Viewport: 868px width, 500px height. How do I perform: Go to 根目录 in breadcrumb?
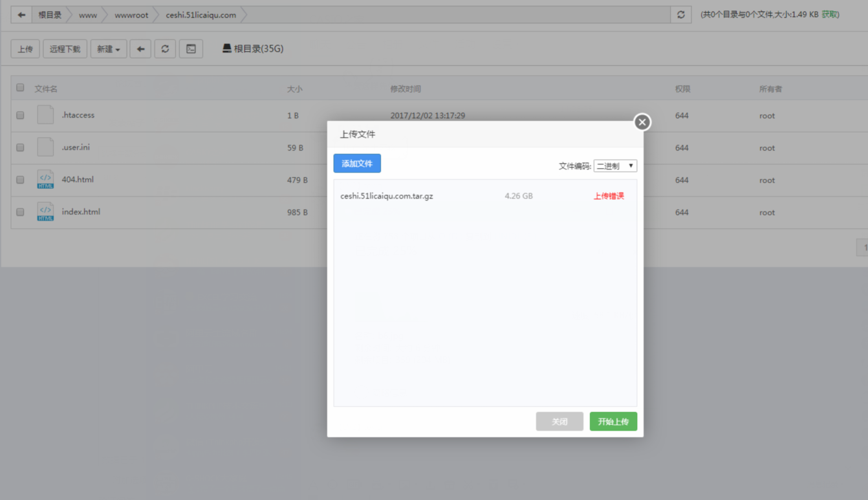(x=50, y=15)
